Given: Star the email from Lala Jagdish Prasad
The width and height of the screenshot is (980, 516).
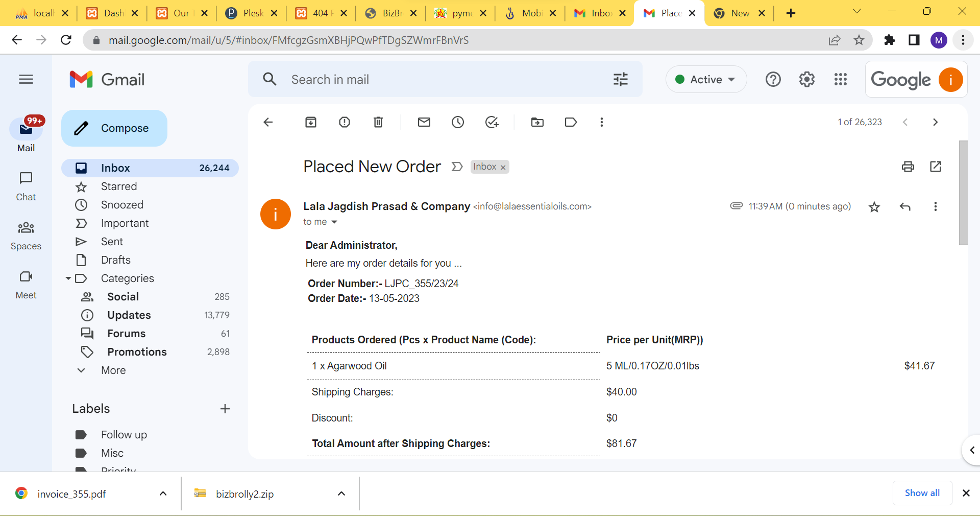Looking at the screenshot, I should [x=874, y=206].
